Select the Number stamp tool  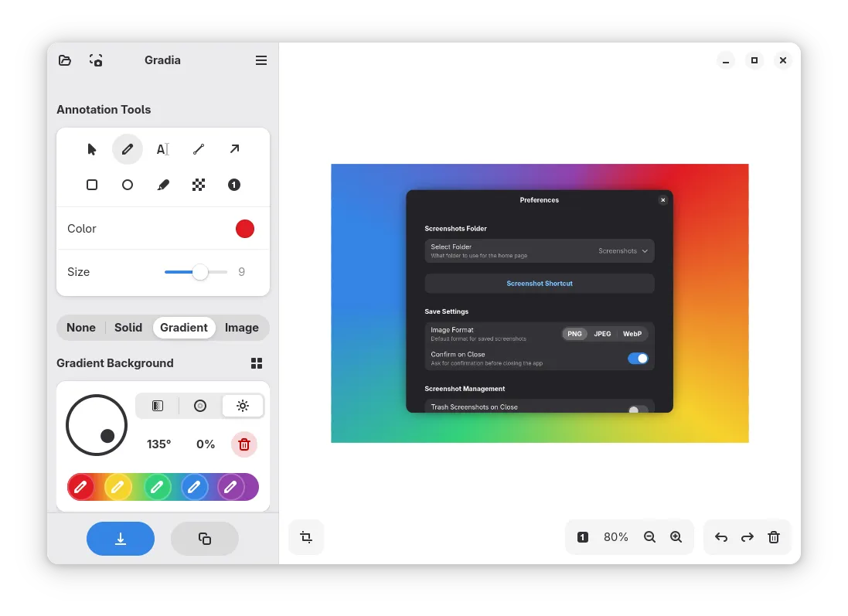[x=234, y=185]
